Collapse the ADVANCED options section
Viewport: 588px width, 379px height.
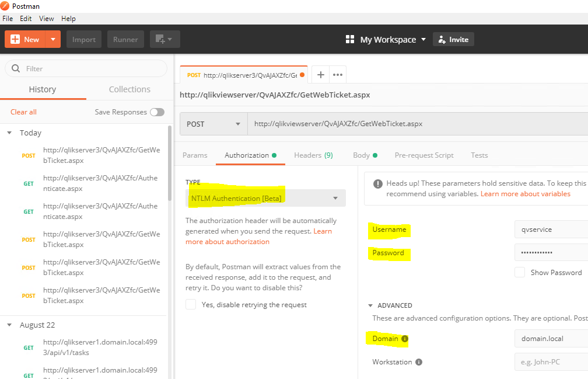tap(370, 305)
